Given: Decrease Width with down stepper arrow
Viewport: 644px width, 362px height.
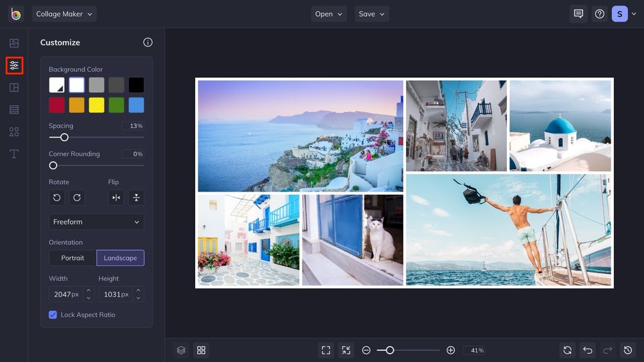Looking at the screenshot, I should pyautogui.click(x=88, y=298).
